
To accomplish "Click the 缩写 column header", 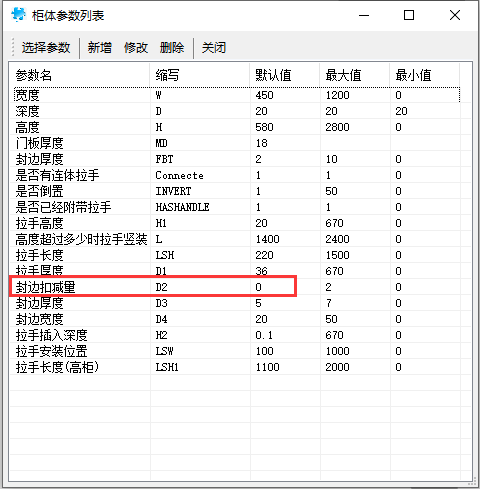I will point(200,75).
